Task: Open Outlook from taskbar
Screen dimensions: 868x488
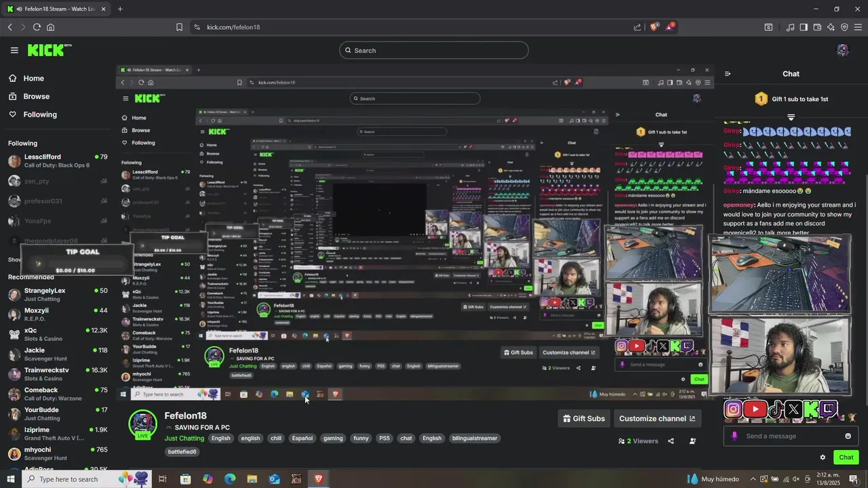Action: coord(274,479)
